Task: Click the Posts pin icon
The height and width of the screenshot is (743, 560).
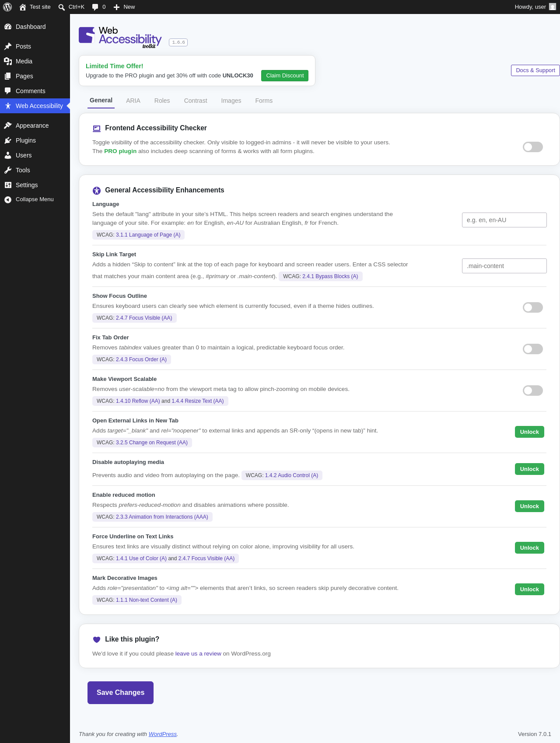Action: coord(8,46)
